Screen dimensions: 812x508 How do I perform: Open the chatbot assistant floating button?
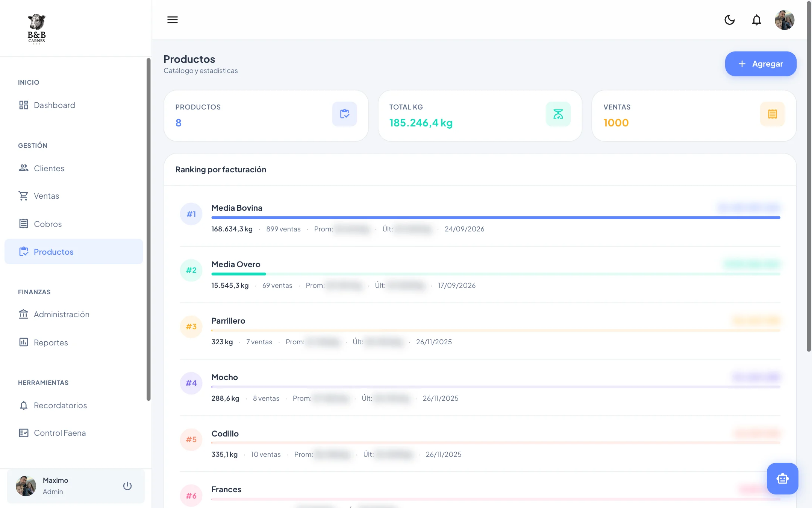click(783, 479)
